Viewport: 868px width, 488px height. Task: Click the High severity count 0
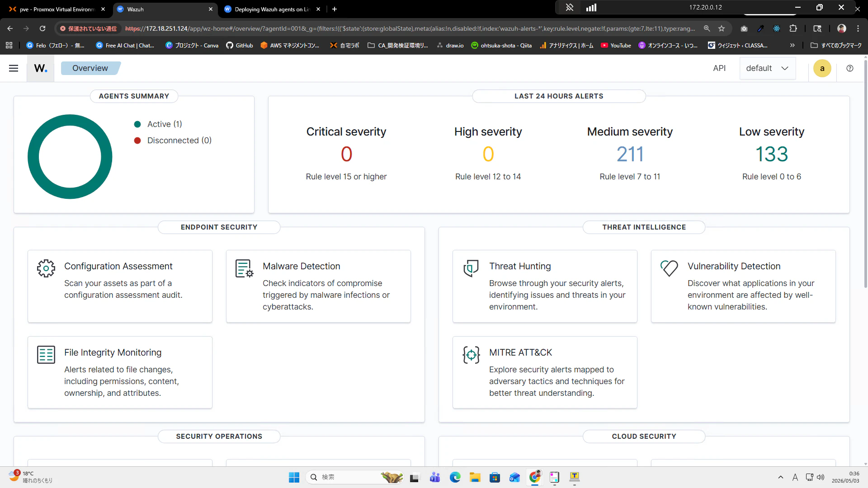pos(488,154)
